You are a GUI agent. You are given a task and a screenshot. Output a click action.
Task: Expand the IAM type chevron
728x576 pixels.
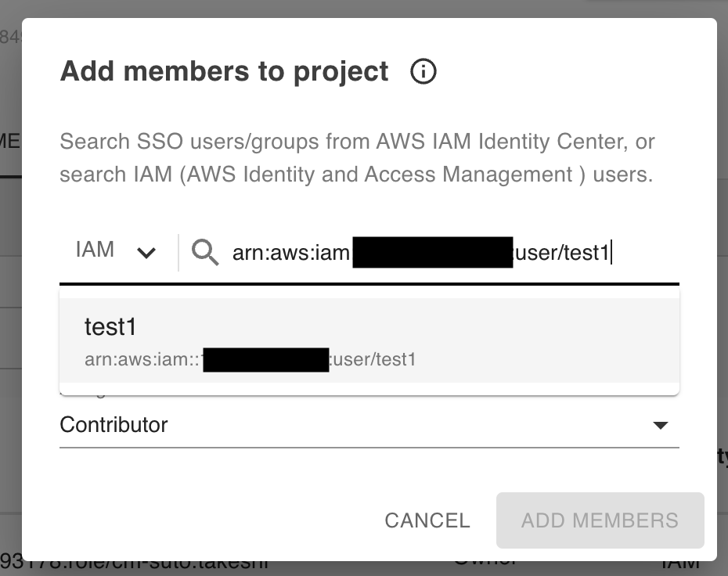[146, 252]
